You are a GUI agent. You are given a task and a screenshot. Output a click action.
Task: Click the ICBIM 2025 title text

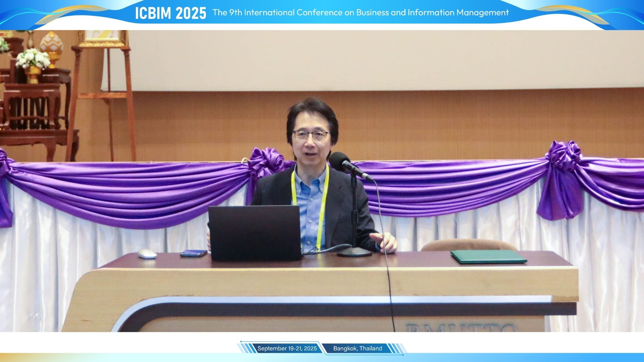[x=170, y=13]
